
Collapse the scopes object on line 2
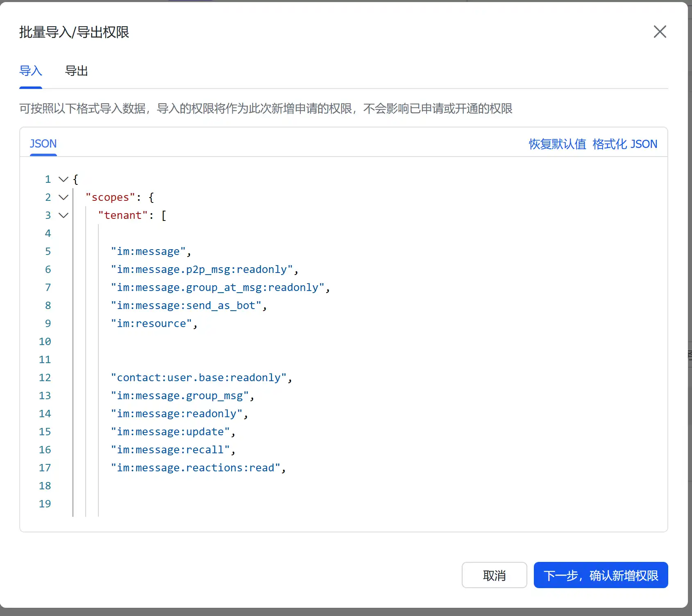pyautogui.click(x=63, y=197)
